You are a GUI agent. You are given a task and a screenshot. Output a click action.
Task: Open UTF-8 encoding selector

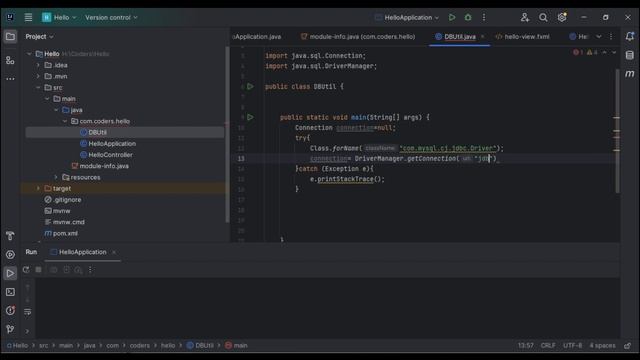(x=573, y=346)
